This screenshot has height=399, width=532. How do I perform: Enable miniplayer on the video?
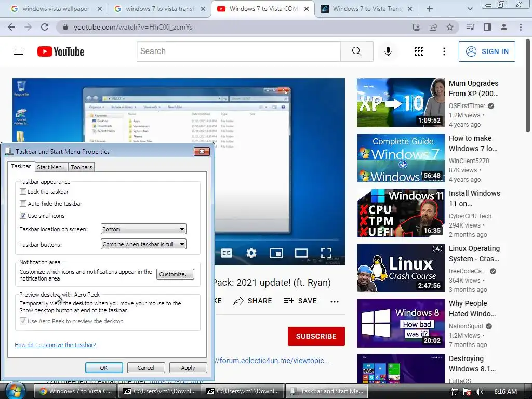276,253
